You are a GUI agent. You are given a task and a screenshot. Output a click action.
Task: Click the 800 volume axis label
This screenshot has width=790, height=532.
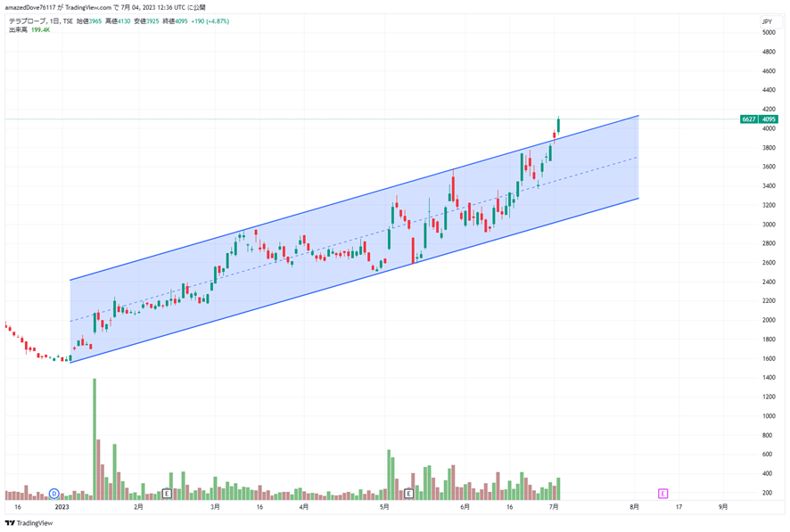pyautogui.click(x=768, y=436)
